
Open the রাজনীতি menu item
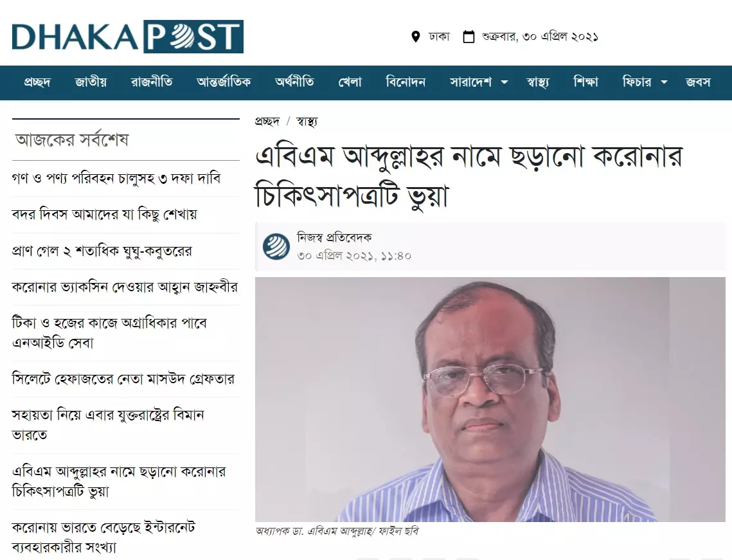[x=152, y=82]
